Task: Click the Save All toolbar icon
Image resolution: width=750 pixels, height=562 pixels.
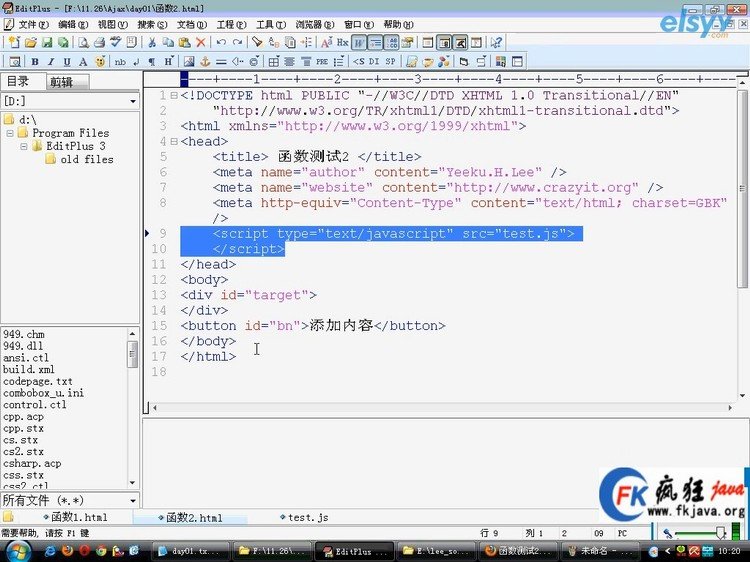Action: coord(63,43)
